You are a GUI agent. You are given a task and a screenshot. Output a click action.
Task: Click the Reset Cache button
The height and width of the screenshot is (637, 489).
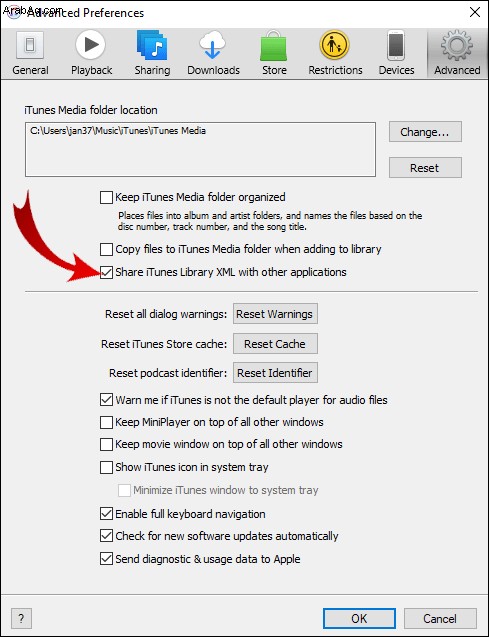pyautogui.click(x=275, y=344)
